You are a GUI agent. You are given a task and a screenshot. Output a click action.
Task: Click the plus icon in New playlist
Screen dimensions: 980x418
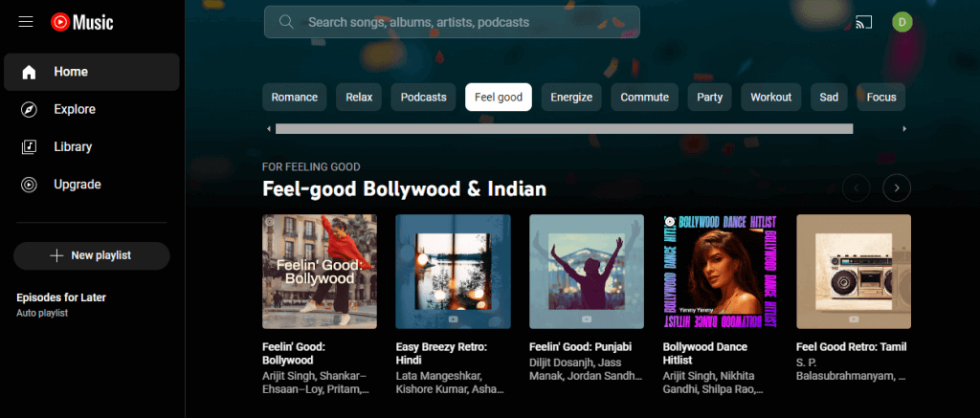coord(56,255)
